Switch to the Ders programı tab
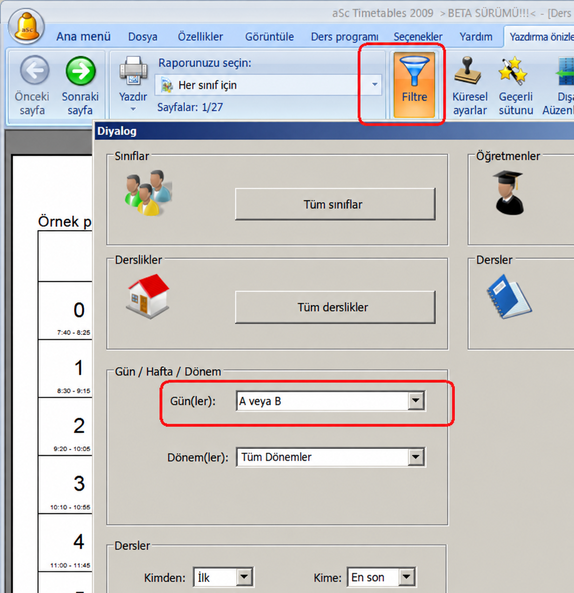 coord(344,37)
